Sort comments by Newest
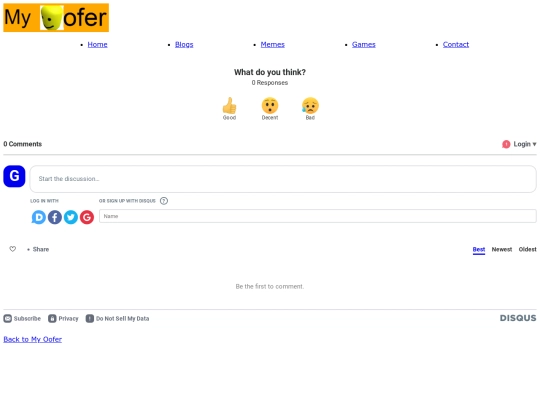The image size is (540, 405). pos(502,249)
